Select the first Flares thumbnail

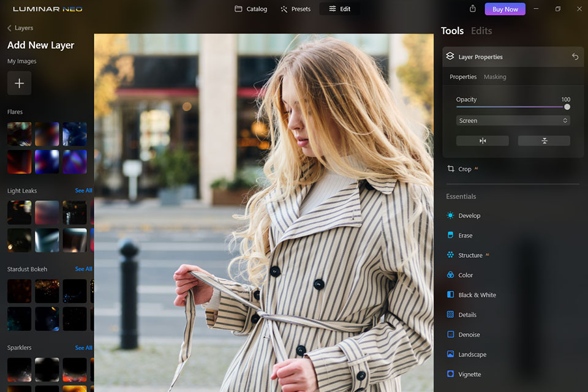point(19,134)
